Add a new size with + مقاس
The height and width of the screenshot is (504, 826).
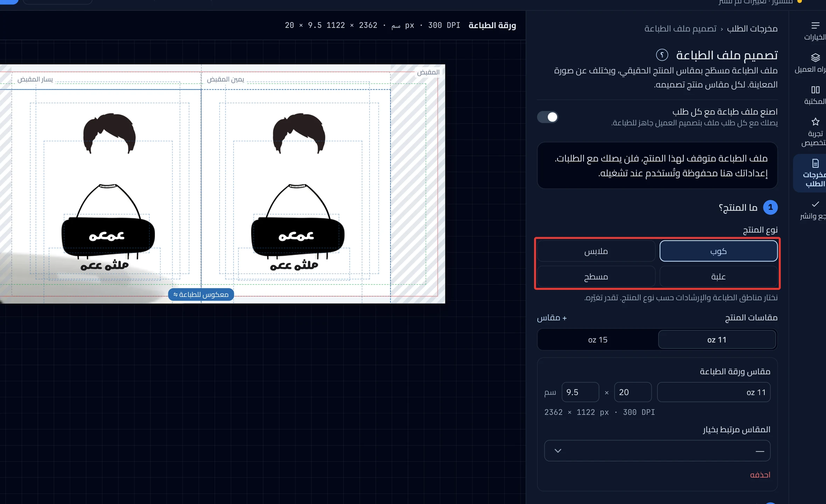coord(552,318)
